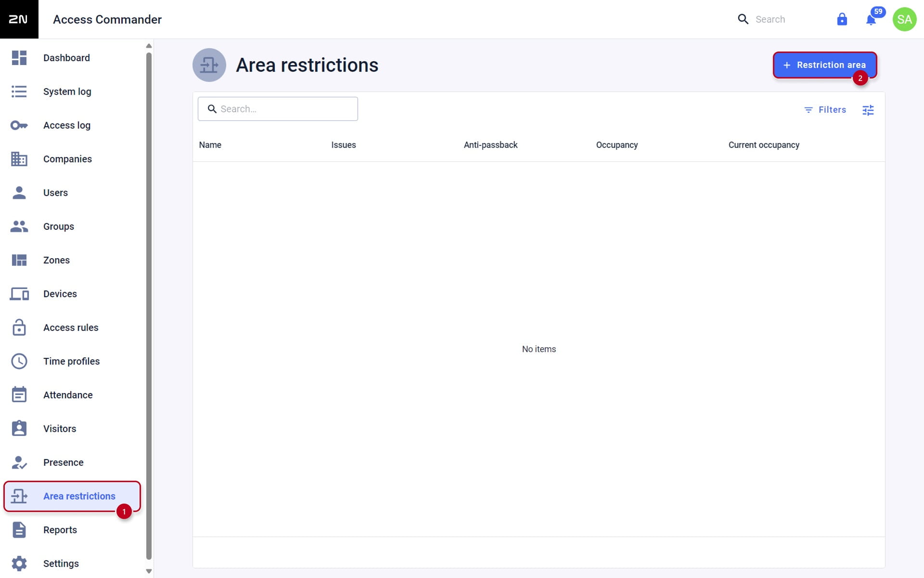This screenshot has width=924, height=578.
Task: Click magnifier icon in table search box
Action: pos(212,109)
